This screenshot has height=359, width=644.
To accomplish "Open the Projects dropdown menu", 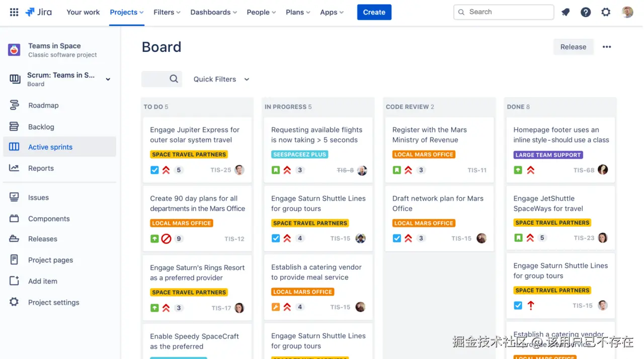I will (x=127, y=12).
